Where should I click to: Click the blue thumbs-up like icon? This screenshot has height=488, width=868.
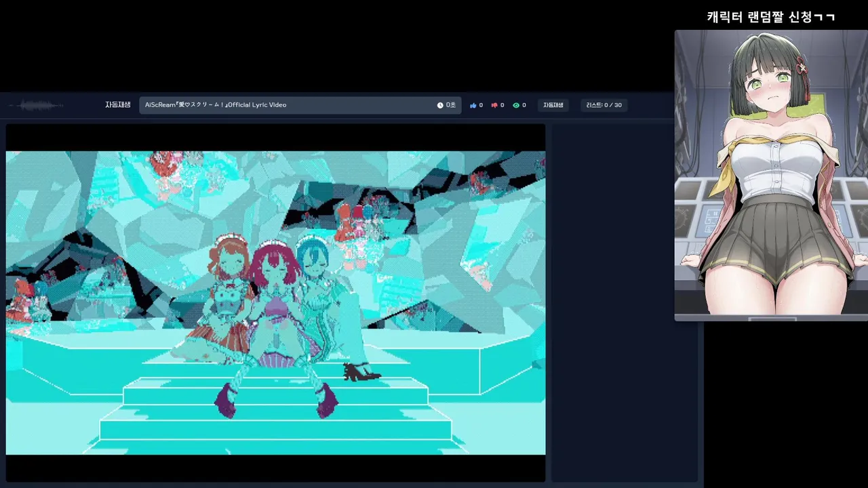click(473, 105)
